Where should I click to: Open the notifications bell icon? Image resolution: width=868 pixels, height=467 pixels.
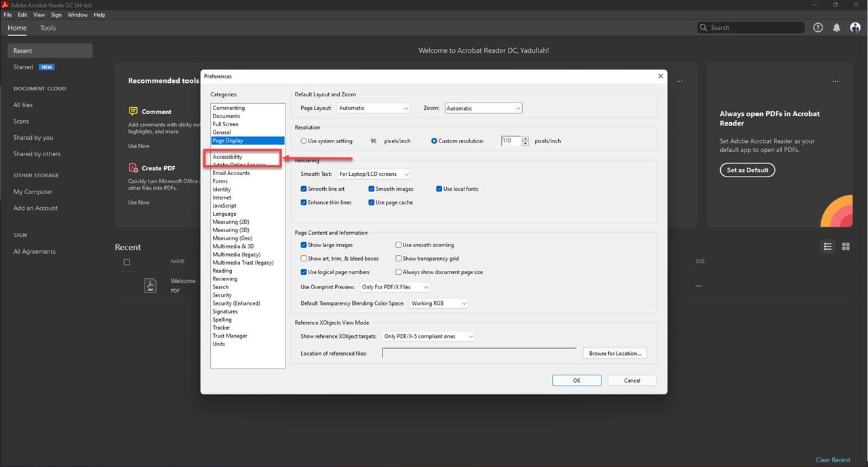point(837,28)
